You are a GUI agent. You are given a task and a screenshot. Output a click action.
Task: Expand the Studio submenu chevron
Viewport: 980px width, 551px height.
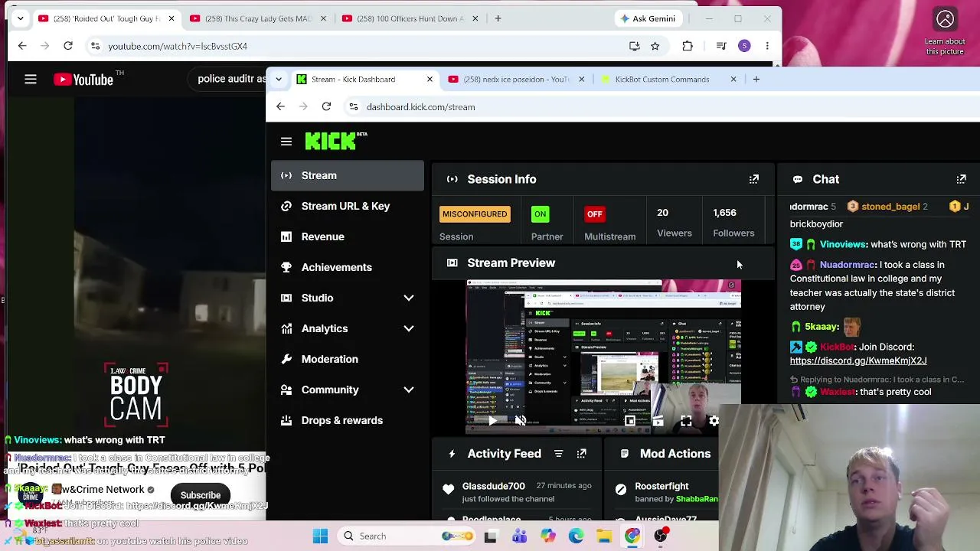409,298
